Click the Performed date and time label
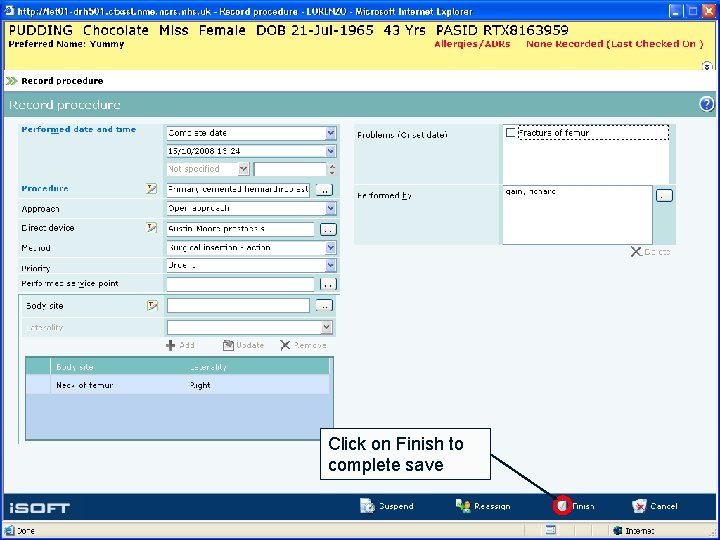 point(79,129)
